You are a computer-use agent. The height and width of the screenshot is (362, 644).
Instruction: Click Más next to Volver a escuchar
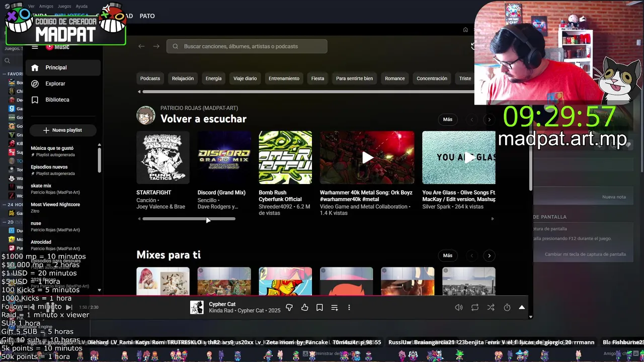(448, 120)
